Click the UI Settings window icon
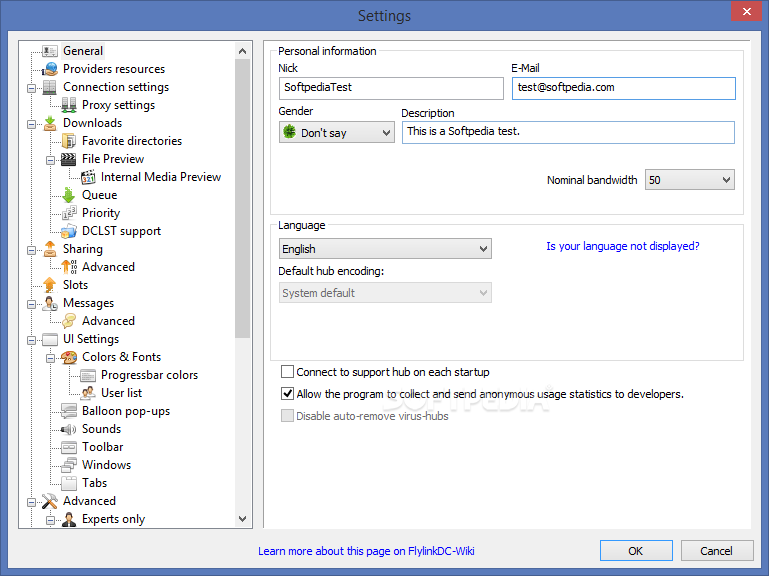 click(50, 339)
